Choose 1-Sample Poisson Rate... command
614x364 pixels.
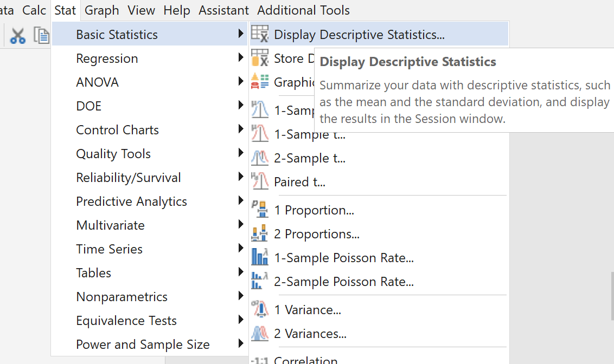click(x=379, y=258)
